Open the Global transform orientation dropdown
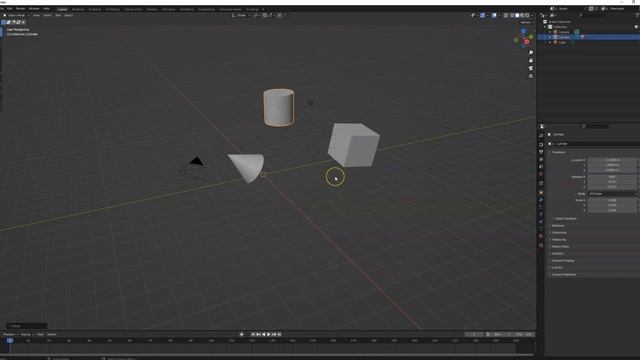640x360 pixels. coord(241,15)
